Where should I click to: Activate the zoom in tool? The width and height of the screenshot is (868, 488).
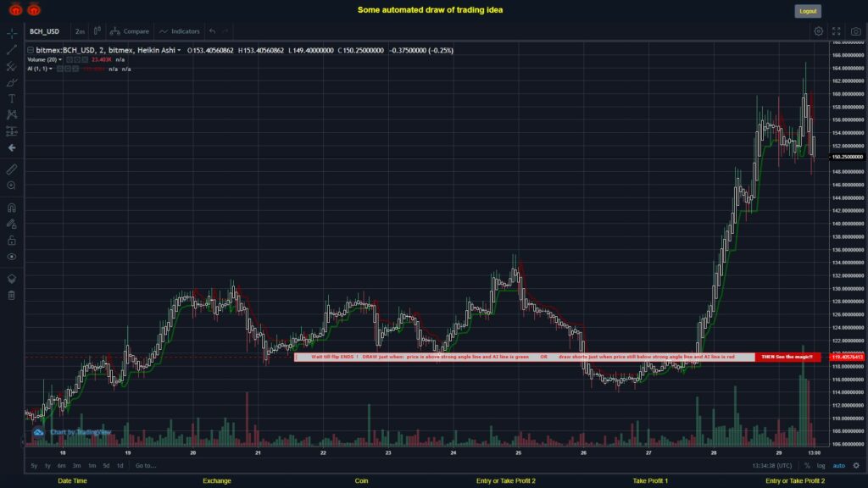click(12, 186)
